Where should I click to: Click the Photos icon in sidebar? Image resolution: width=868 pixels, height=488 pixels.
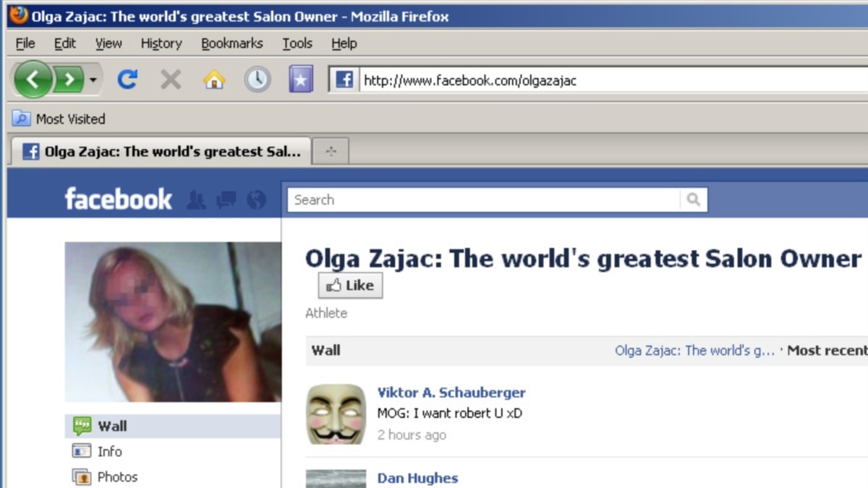pos(82,477)
